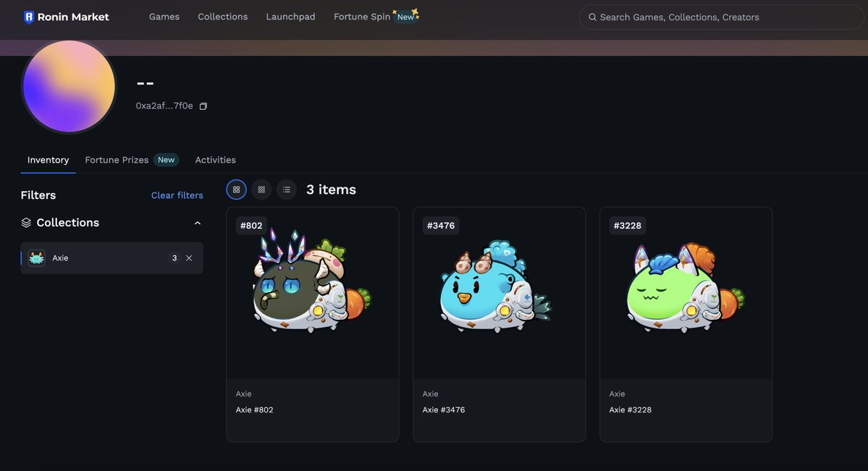868x471 pixels.
Task: Click Ronin Market home link text
Action: (x=73, y=17)
